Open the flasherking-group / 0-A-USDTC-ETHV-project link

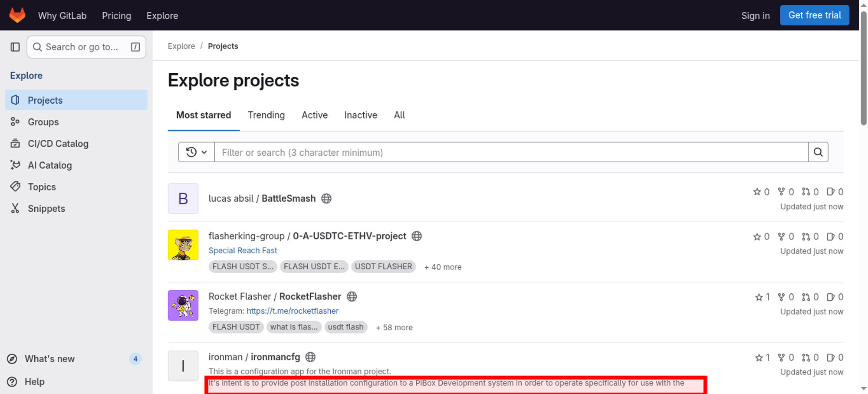pyautogui.click(x=307, y=236)
